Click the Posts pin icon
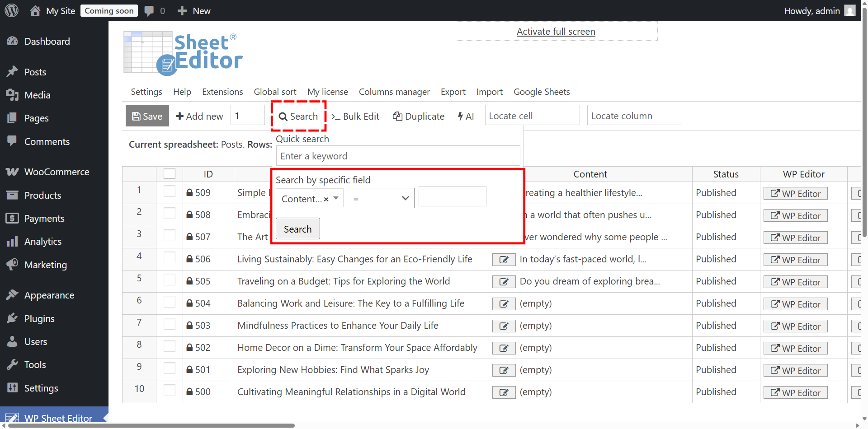The image size is (868, 429). [12, 72]
